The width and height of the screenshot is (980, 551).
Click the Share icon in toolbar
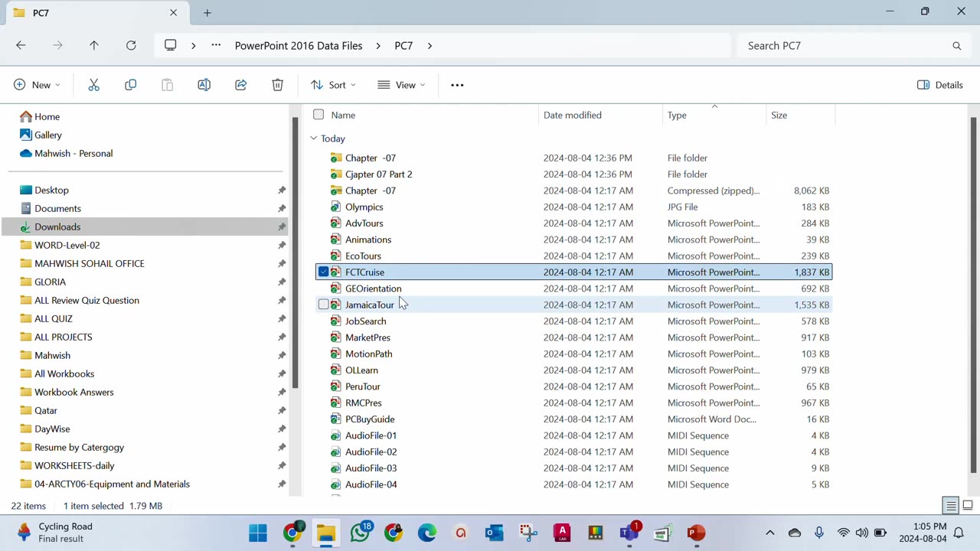(x=240, y=85)
